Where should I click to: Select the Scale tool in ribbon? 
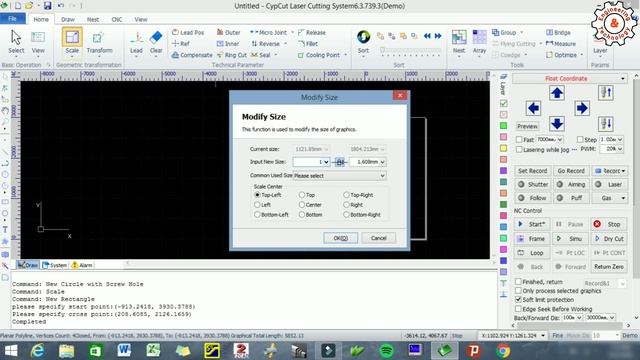point(72,41)
